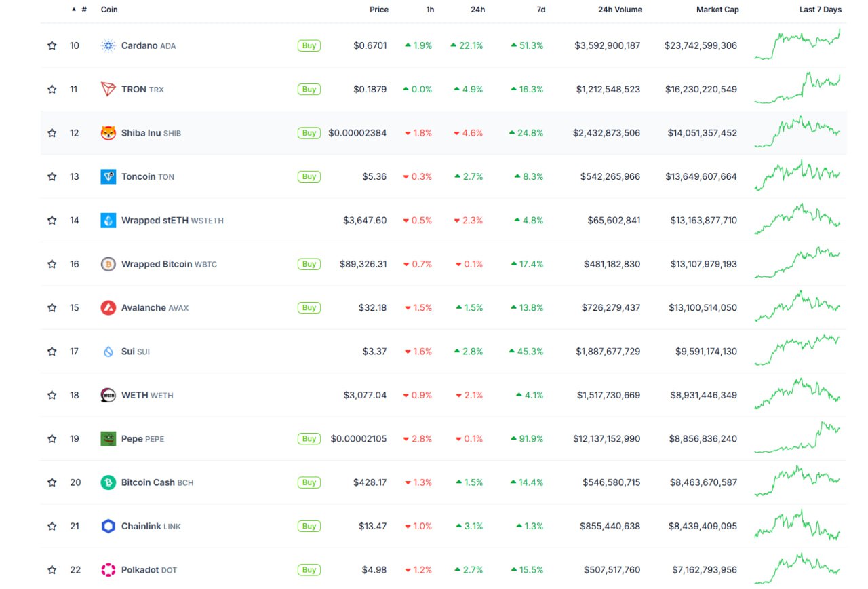The height and width of the screenshot is (589, 868).
Task: Click the WETH 7-day sparkline chart
Action: pyautogui.click(x=797, y=394)
